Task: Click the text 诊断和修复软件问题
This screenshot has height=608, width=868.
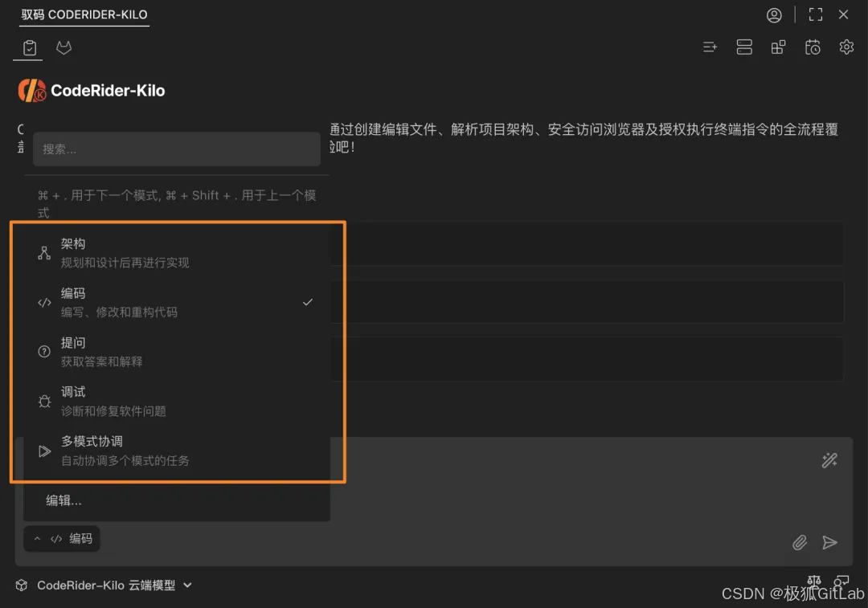Action: pyautogui.click(x=113, y=411)
